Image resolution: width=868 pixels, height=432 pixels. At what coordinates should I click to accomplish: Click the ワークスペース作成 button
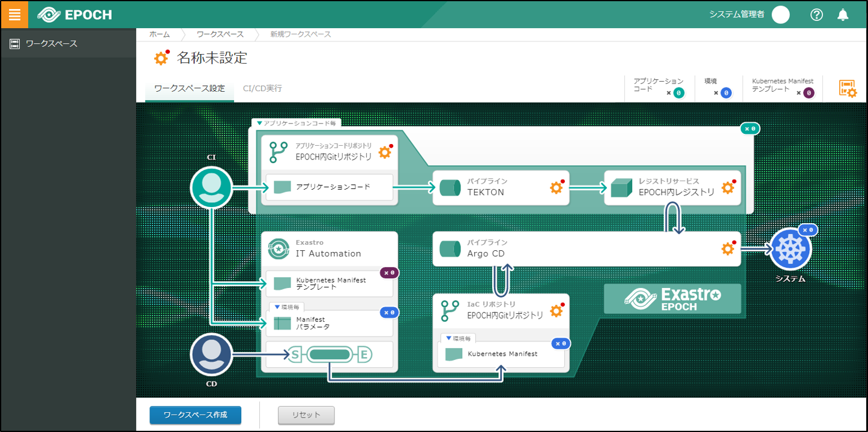click(195, 415)
